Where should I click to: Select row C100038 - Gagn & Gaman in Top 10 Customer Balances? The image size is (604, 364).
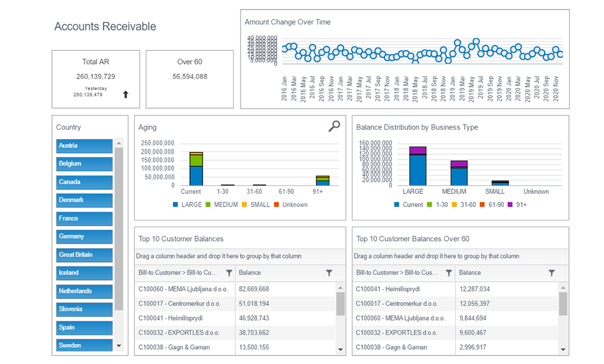coord(235,348)
